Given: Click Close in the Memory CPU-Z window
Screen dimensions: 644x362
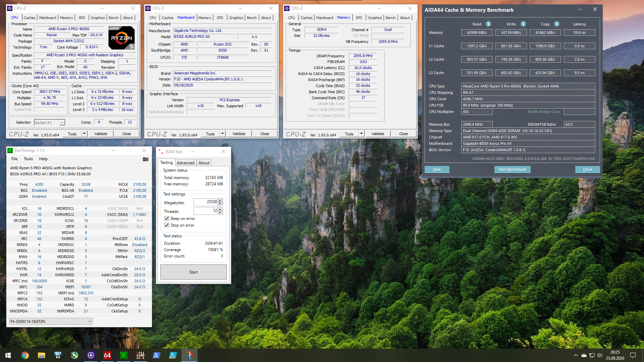Looking at the screenshot, I should (x=404, y=134).
